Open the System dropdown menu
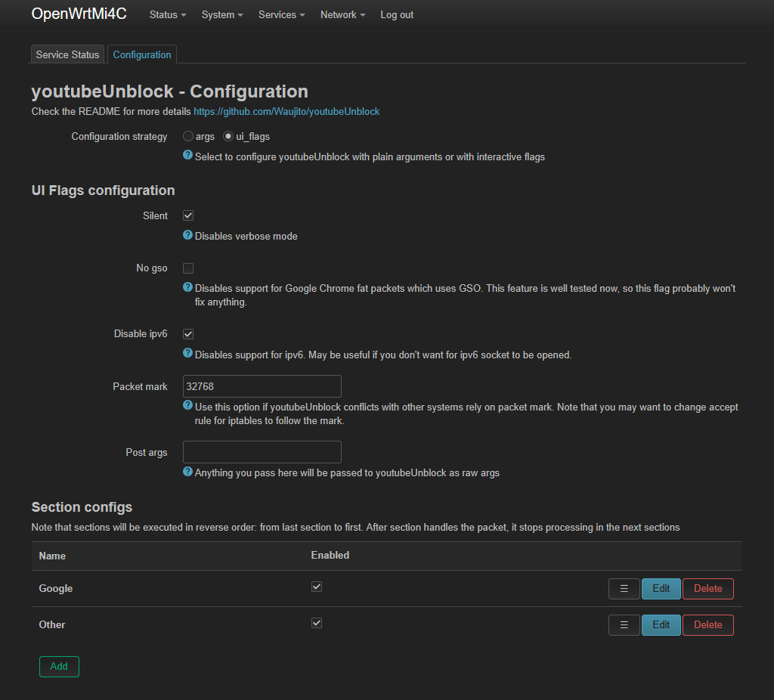The height and width of the screenshot is (700, 774). tap(222, 15)
